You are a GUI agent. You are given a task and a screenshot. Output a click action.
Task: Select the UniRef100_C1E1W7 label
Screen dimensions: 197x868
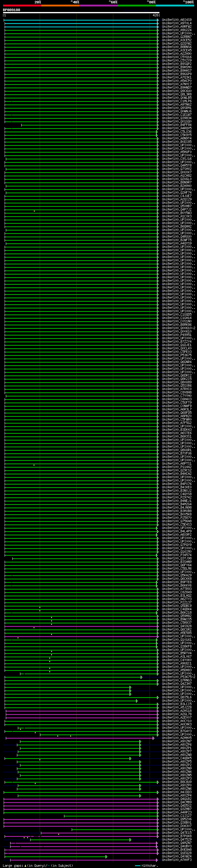tap(177, 115)
